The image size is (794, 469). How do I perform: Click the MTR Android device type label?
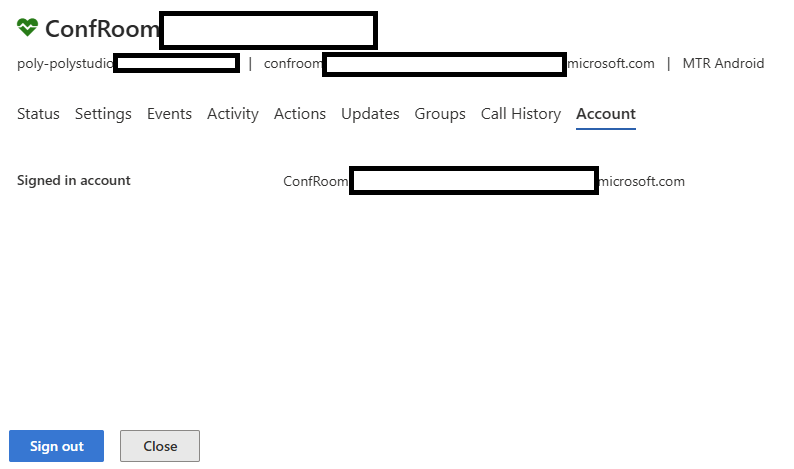(x=723, y=64)
